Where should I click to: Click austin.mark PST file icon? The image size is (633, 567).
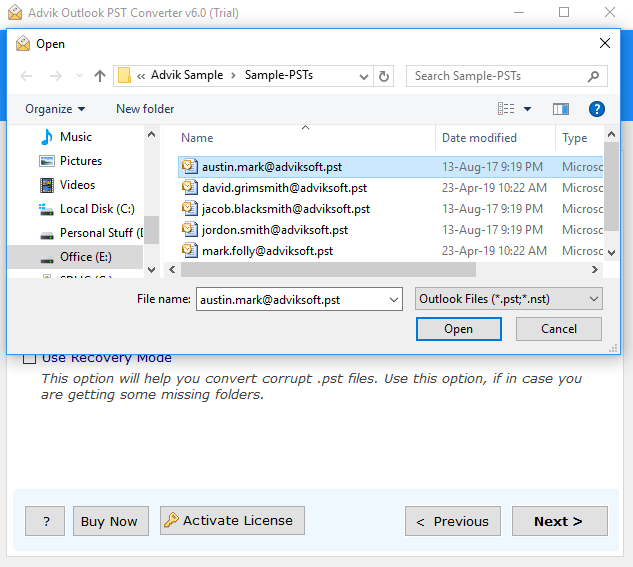pyautogui.click(x=189, y=166)
